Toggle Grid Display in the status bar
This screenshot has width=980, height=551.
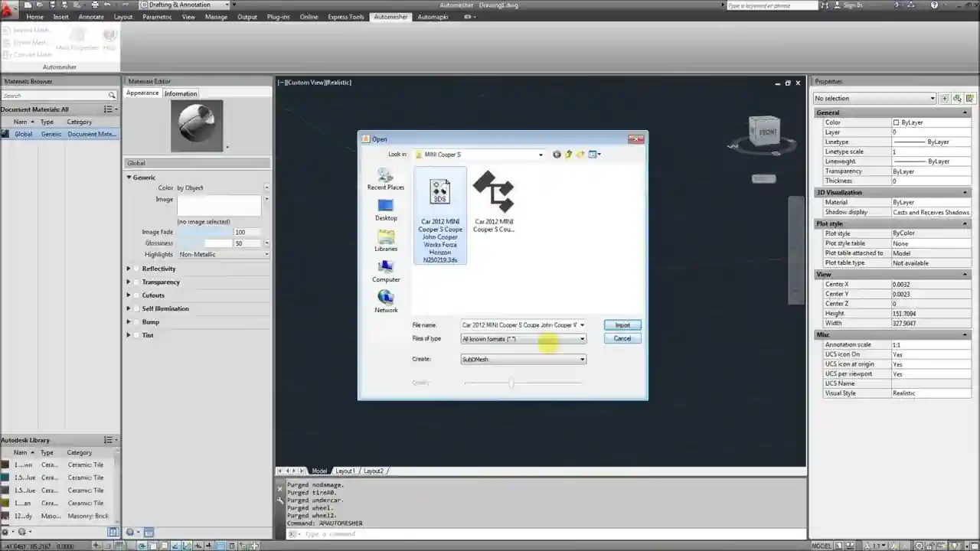[x=119, y=546]
